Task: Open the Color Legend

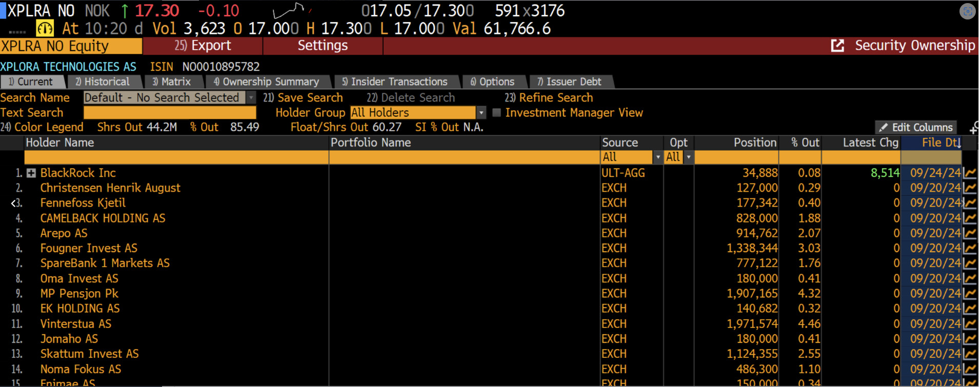Action: pos(42,127)
